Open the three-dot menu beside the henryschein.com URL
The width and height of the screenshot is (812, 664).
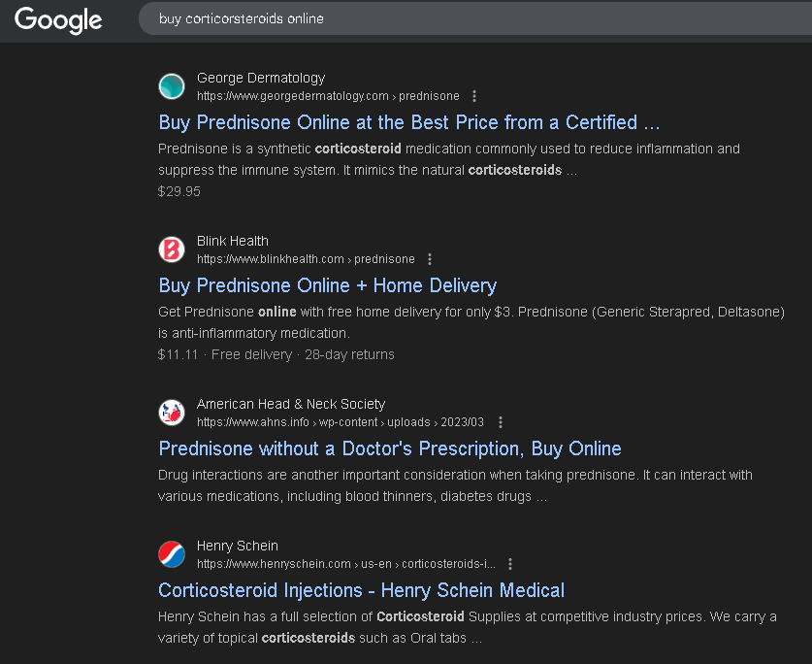coord(510,564)
